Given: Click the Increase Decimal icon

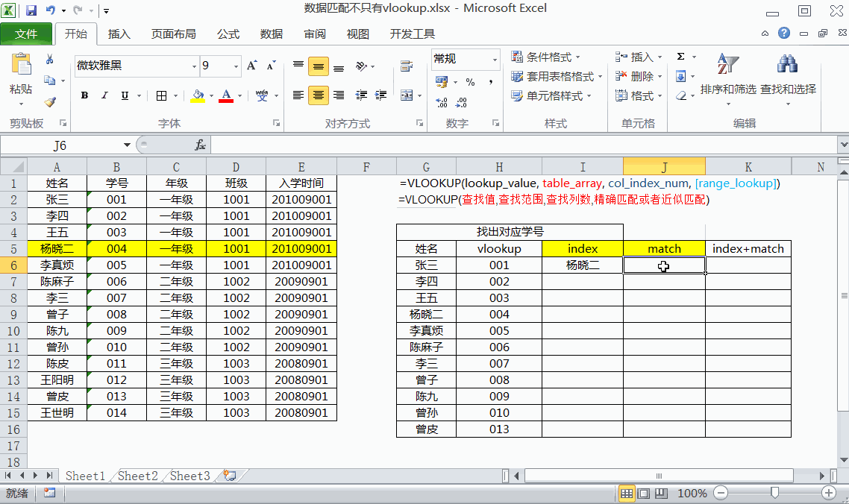Looking at the screenshot, I should pos(442,102).
